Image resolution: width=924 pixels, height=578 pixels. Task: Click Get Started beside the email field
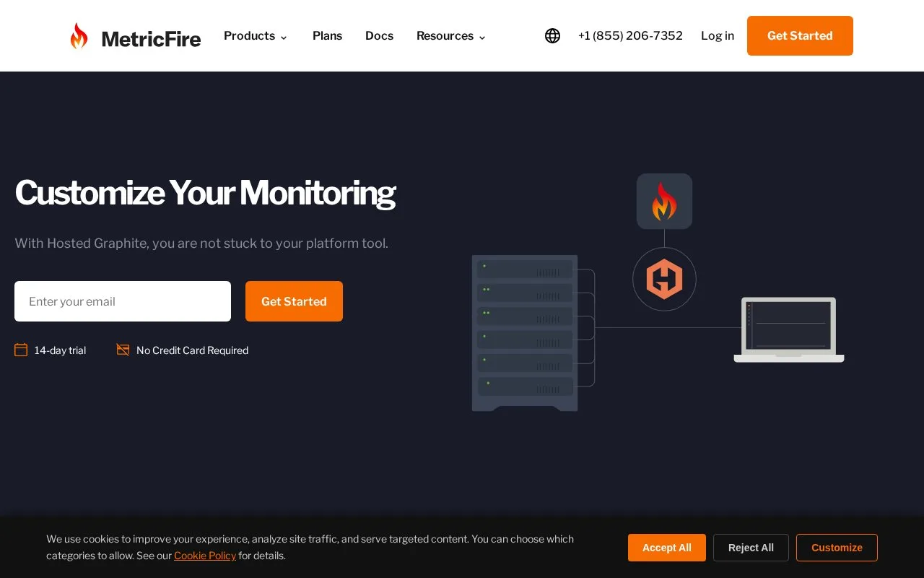294,301
